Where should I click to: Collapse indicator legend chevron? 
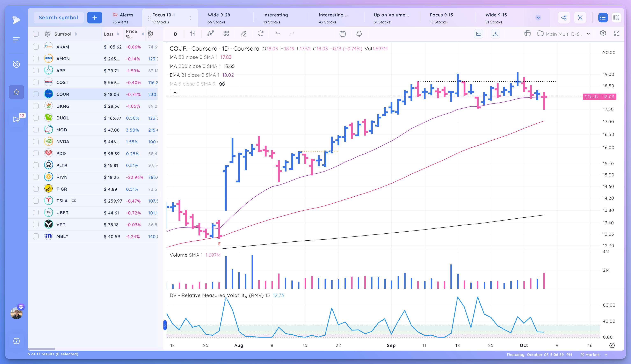coord(175,93)
